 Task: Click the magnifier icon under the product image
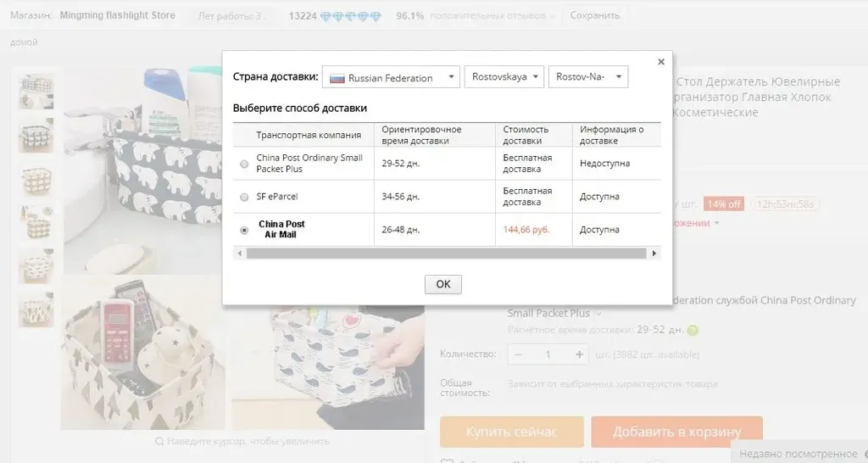159,442
